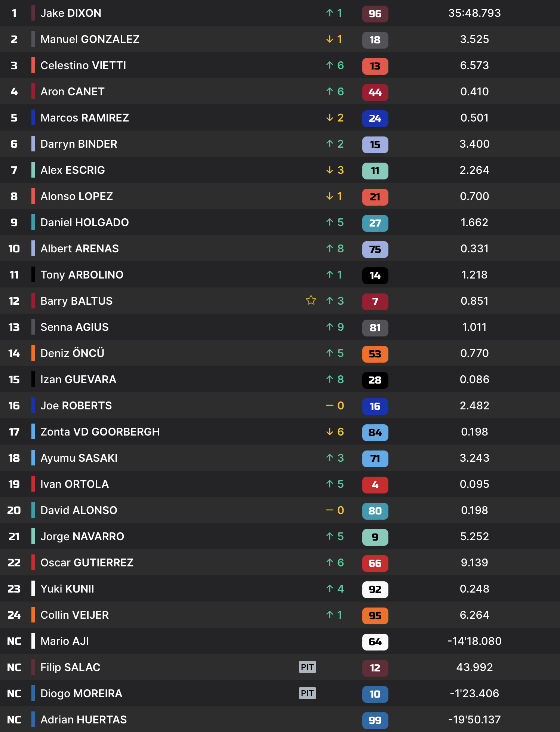Viewport: 560px width, 732px height.
Task: Click Jake Dixon's green up arrow
Action: click(329, 13)
